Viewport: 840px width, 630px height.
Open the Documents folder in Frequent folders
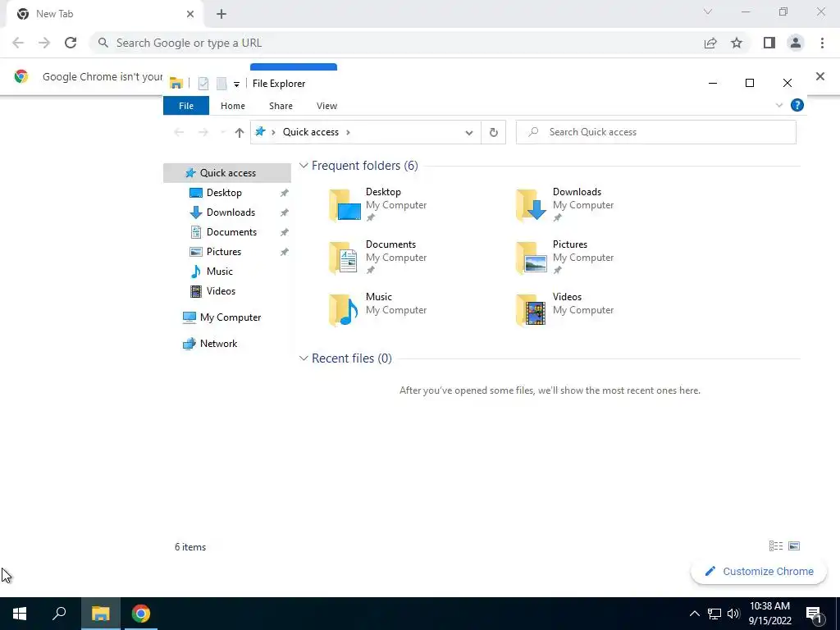[x=377, y=257]
